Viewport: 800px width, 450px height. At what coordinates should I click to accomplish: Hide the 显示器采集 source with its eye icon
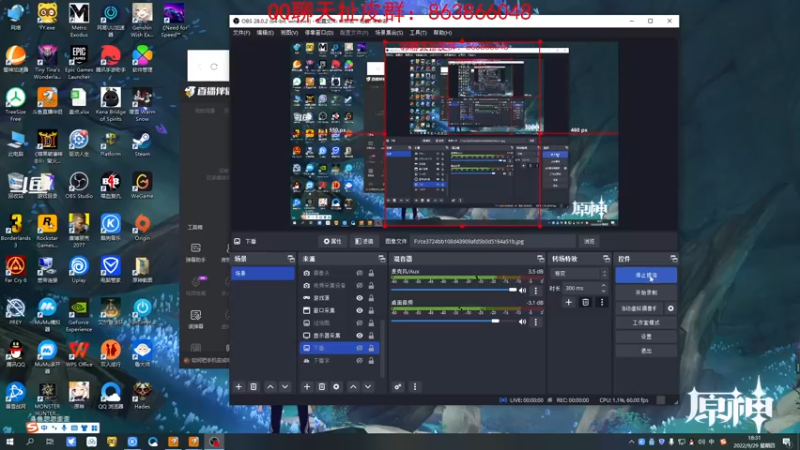tap(360, 335)
